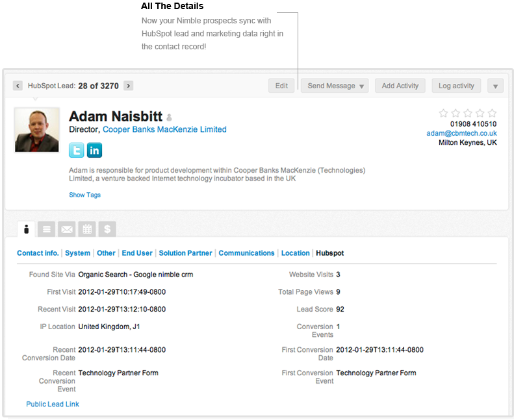
Task: Open the messages envelope tab icon
Action: pyautogui.click(x=67, y=229)
